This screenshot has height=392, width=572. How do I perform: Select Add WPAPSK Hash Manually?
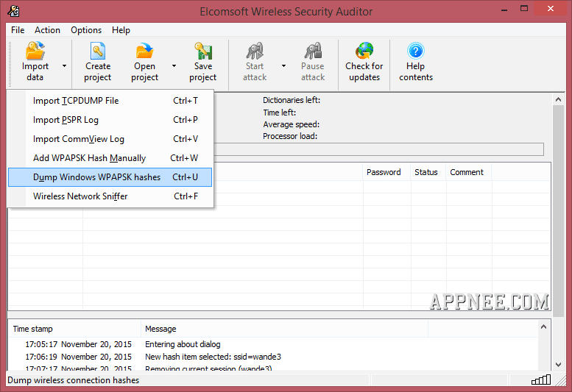pyautogui.click(x=110, y=157)
